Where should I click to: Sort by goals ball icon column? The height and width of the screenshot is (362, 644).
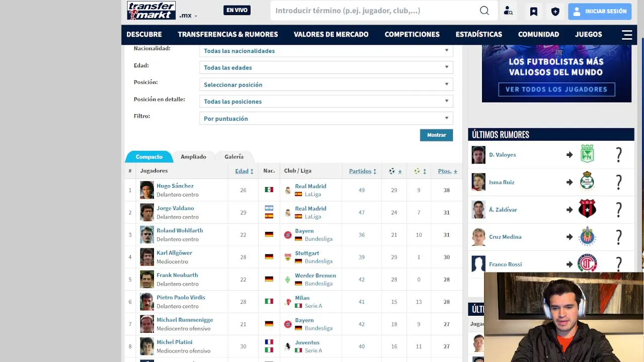pos(395,171)
